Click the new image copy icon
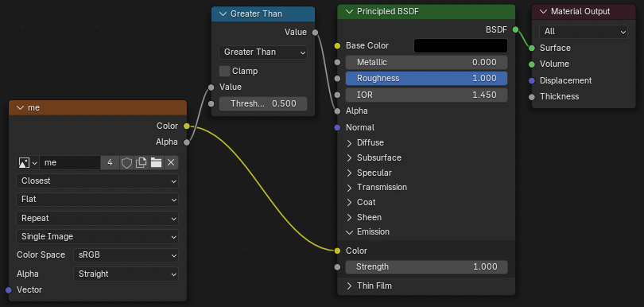Viewport: 644px width, 307px height. point(141,163)
